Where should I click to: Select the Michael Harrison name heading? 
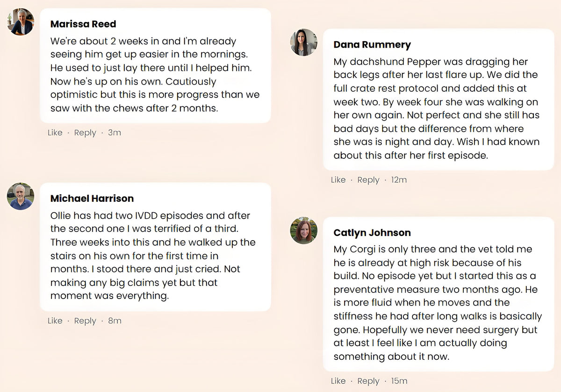(x=92, y=199)
